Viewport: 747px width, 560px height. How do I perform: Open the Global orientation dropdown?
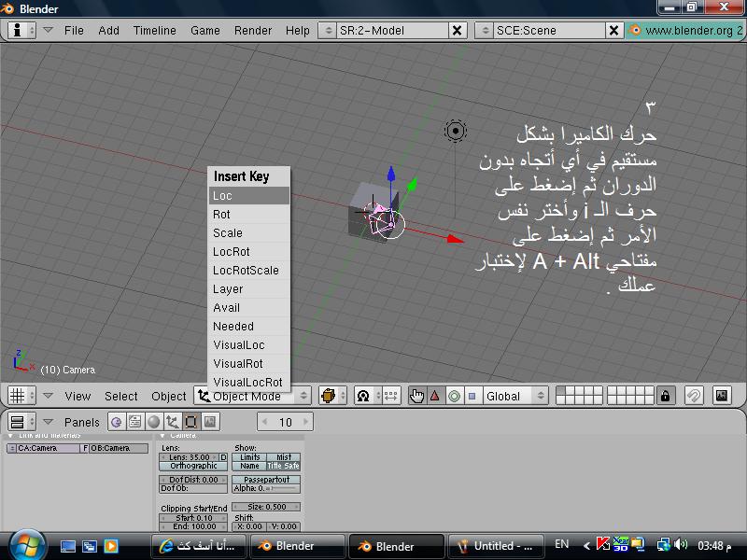[514, 396]
